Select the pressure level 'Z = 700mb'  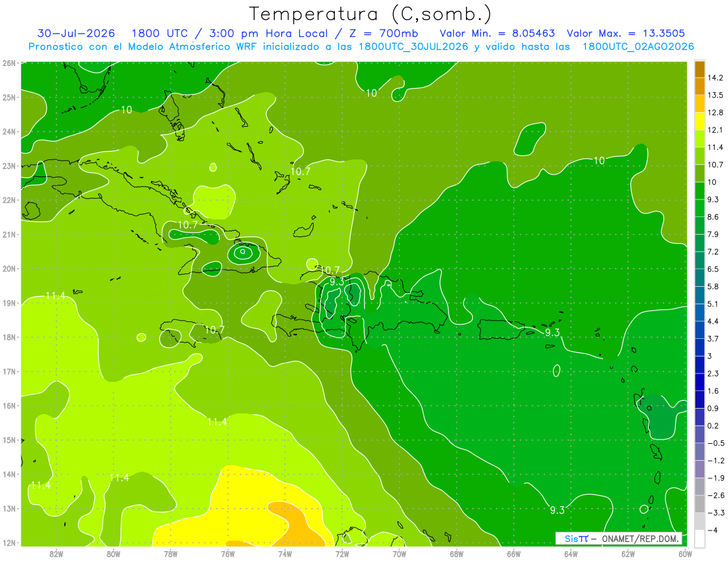(x=383, y=33)
